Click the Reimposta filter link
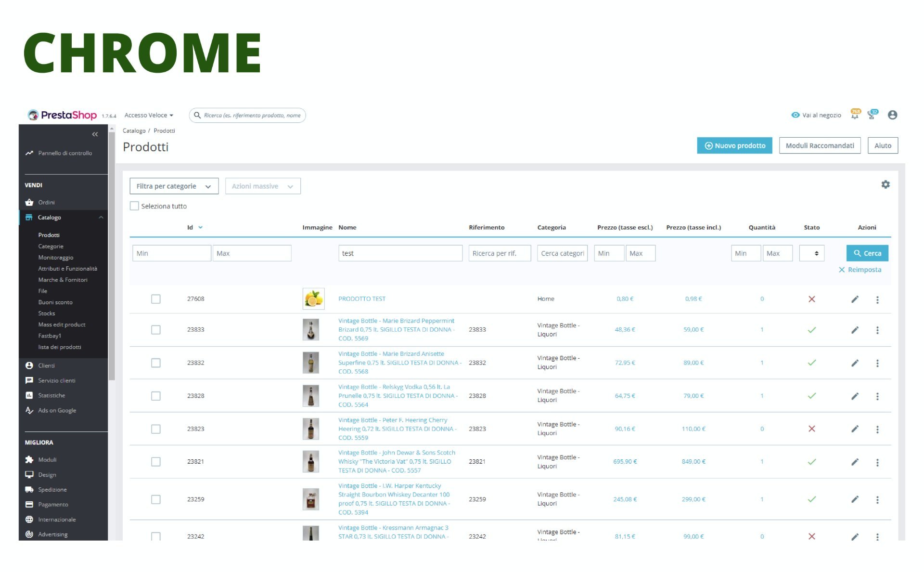Screen dimensions: 924x572 pos(860,270)
